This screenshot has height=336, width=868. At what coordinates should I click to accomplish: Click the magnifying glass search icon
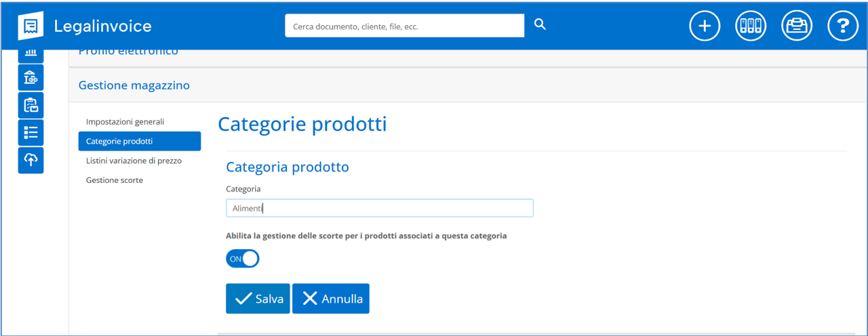540,25
